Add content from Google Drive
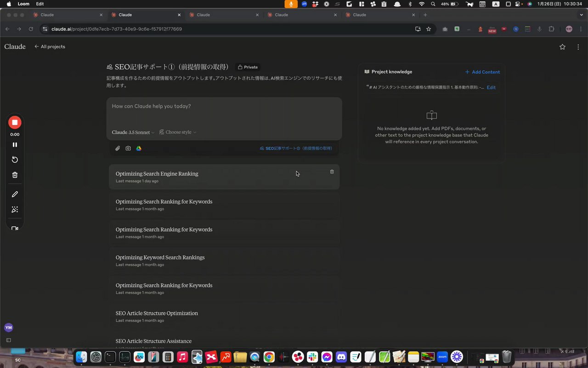588x368 pixels. click(138, 148)
